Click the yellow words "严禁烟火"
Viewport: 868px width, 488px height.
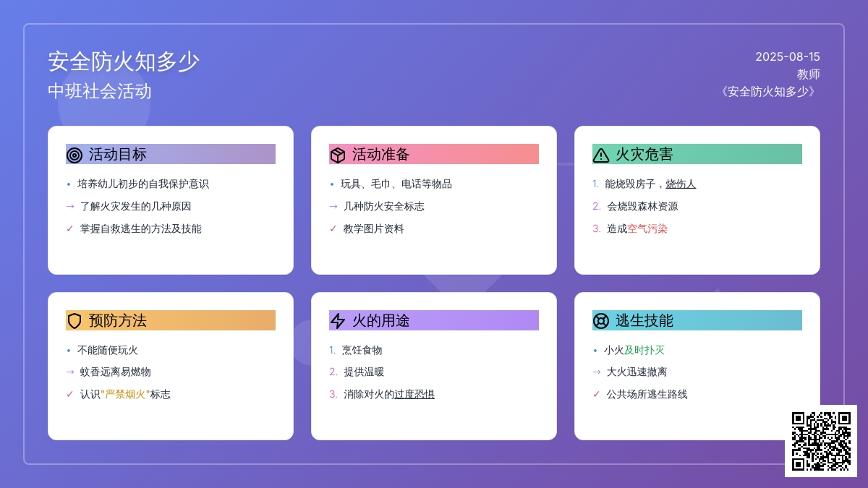click(125, 394)
